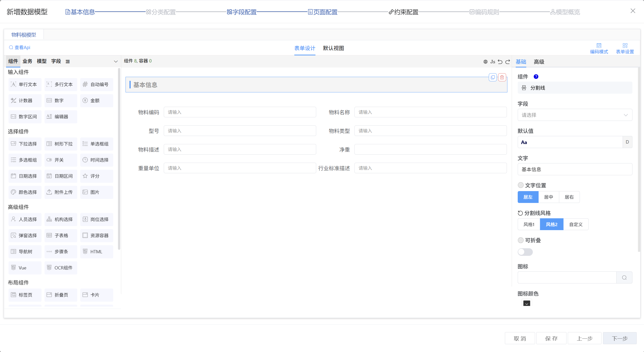Viewport: 644px width, 352px height.
Task: Click the search icon in the 图标 field
Action: click(624, 277)
